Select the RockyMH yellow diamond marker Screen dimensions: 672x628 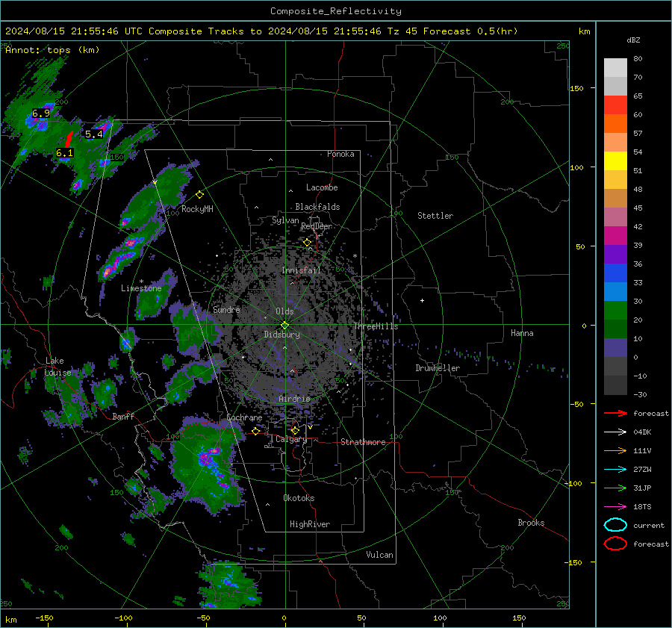tap(199, 195)
